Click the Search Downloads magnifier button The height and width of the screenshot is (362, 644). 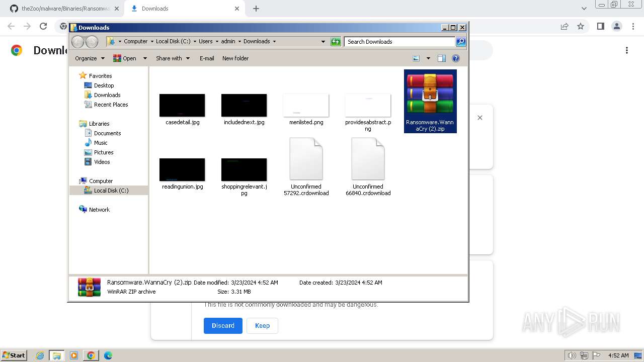pyautogui.click(x=461, y=42)
